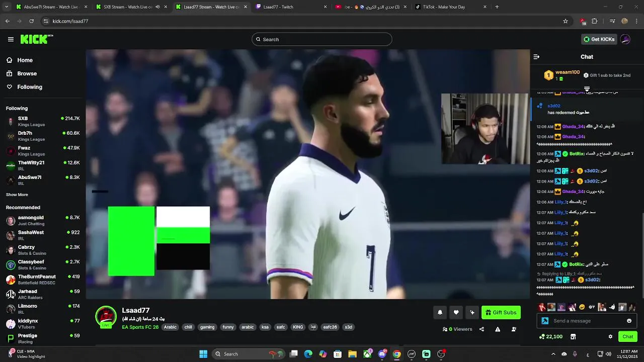The width and height of the screenshot is (644, 362).
Task: Open followed channel TheWitty21
Action: point(43,165)
